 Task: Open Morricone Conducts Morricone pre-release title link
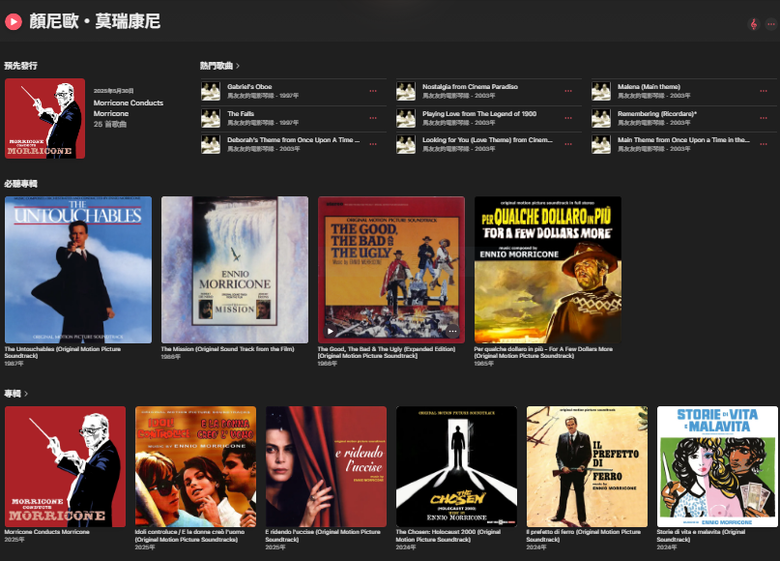pyautogui.click(x=128, y=108)
